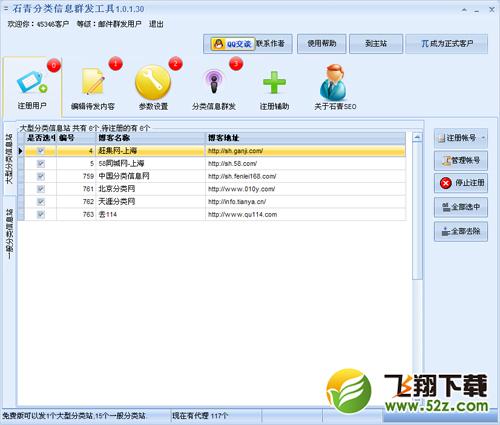The image size is (500, 425).
Task: Select the 北京分类网 name cell
Action: click(x=151, y=189)
